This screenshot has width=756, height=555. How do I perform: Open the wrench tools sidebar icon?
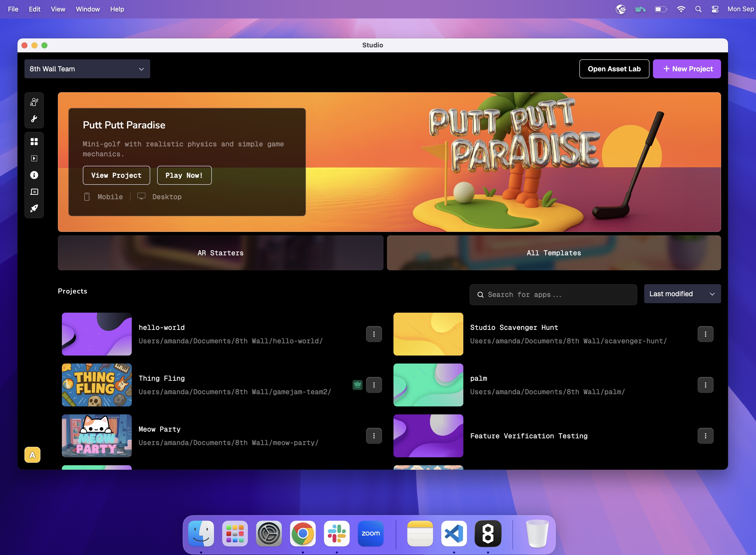pos(34,119)
